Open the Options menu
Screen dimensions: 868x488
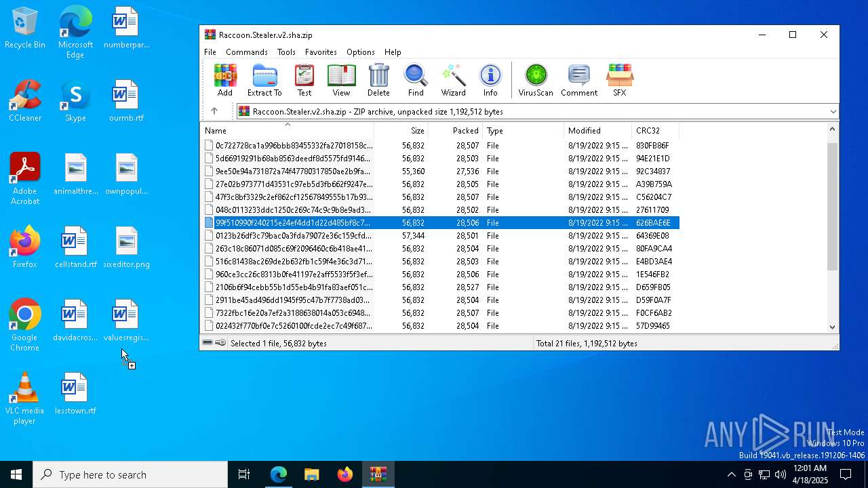tap(361, 52)
